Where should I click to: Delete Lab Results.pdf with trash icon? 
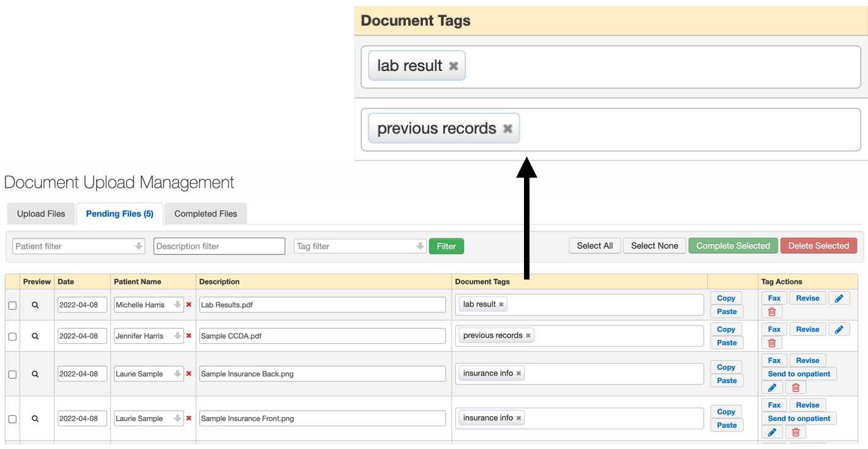tap(772, 312)
